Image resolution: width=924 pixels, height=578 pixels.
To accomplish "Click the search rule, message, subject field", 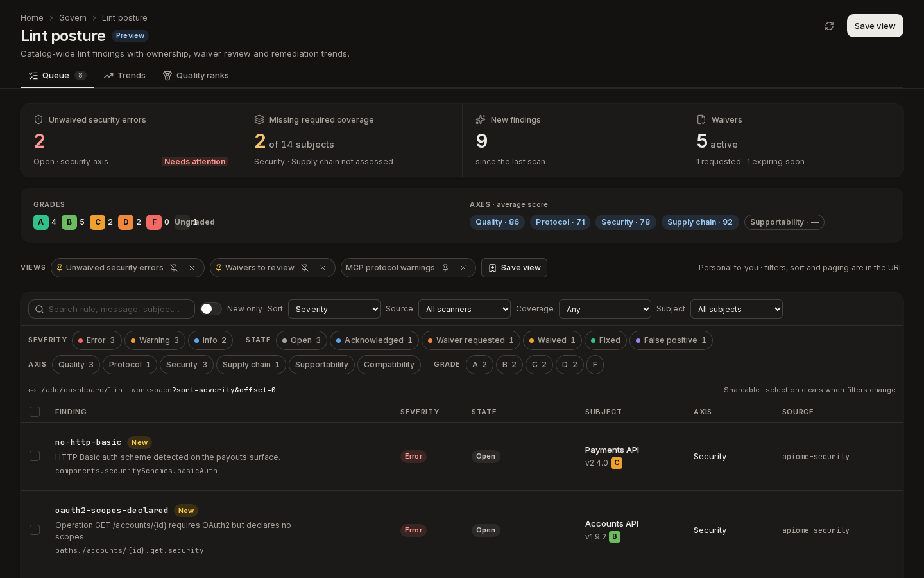I will [112, 309].
